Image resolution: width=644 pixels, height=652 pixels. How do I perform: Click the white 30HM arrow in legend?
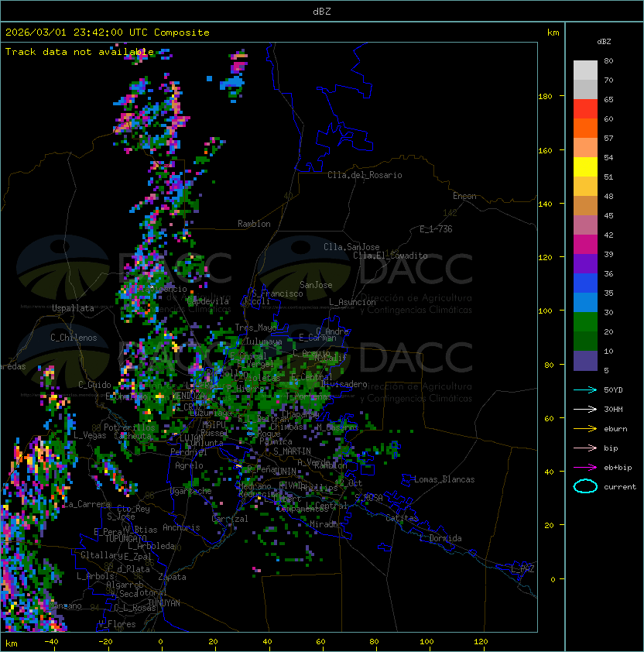tap(585, 410)
